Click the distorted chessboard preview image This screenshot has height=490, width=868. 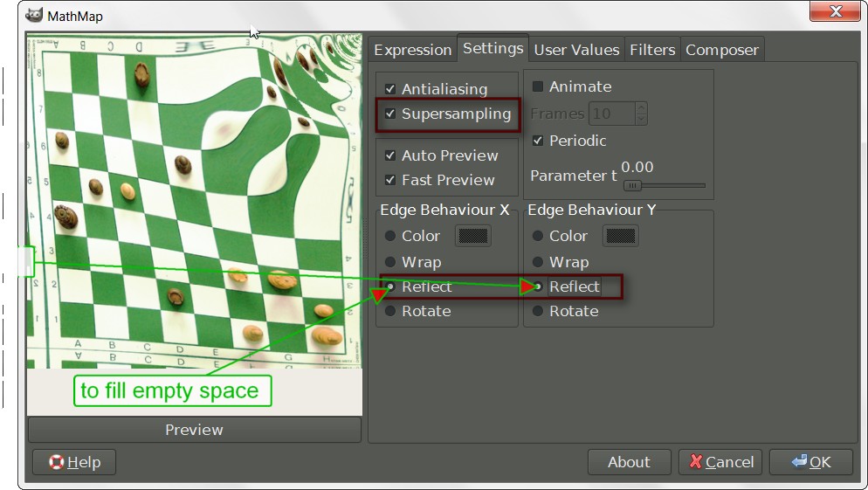[195, 200]
